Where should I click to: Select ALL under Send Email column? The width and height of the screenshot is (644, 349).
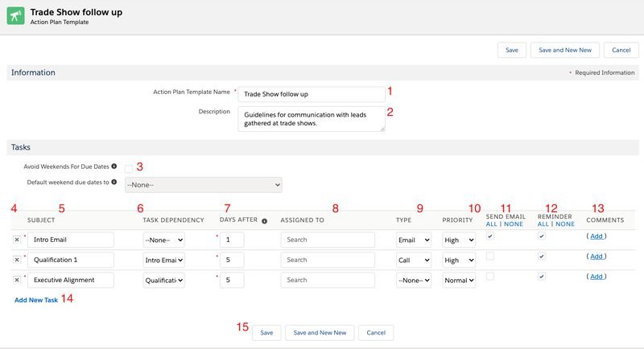491,224
